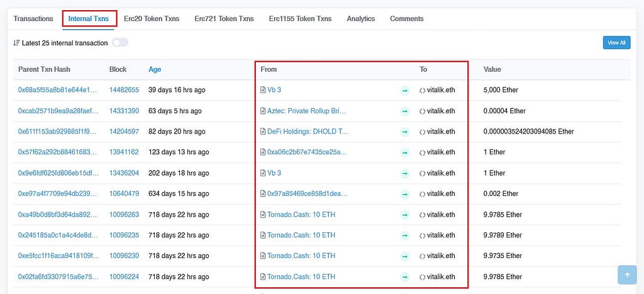Open parent txn hash 0x02fa6fd3307915a6e75

(x=58, y=277)
